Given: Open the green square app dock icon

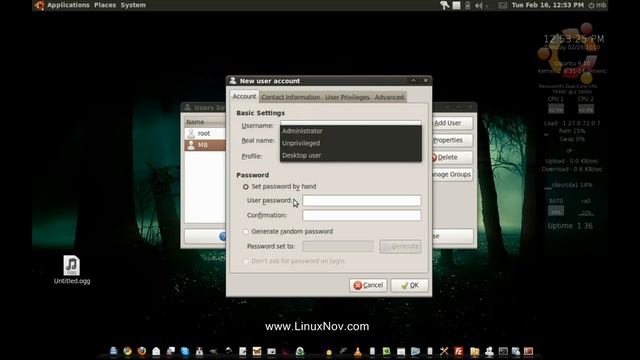Looking at the screenshot, I should 387,351.
